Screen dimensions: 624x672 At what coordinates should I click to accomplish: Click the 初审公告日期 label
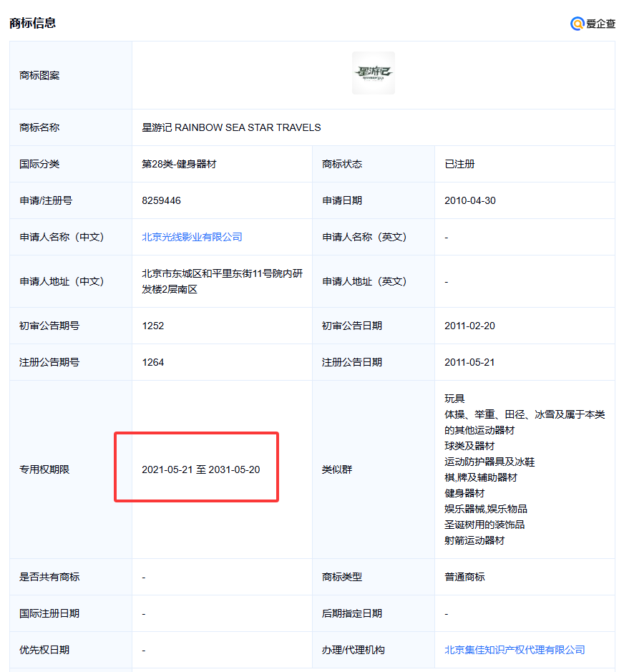[x=352, y=326]
